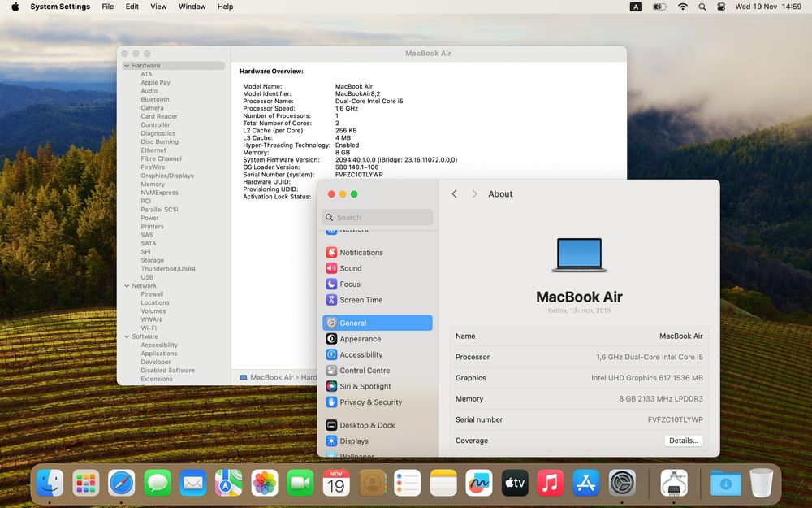Open Contacts from the Dock
The width and height of the screenshot is (812, 508).
point(372,483)
